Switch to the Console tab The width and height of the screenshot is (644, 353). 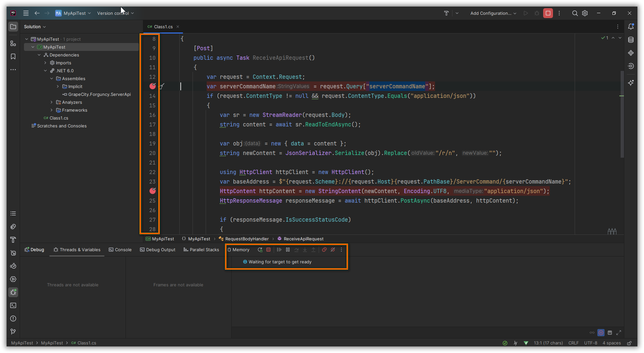(x=120, y=250)
